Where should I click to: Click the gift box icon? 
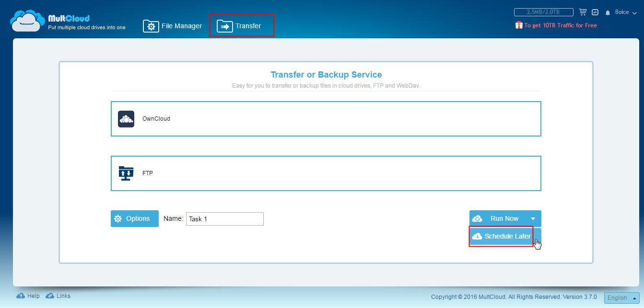(519, 25)
